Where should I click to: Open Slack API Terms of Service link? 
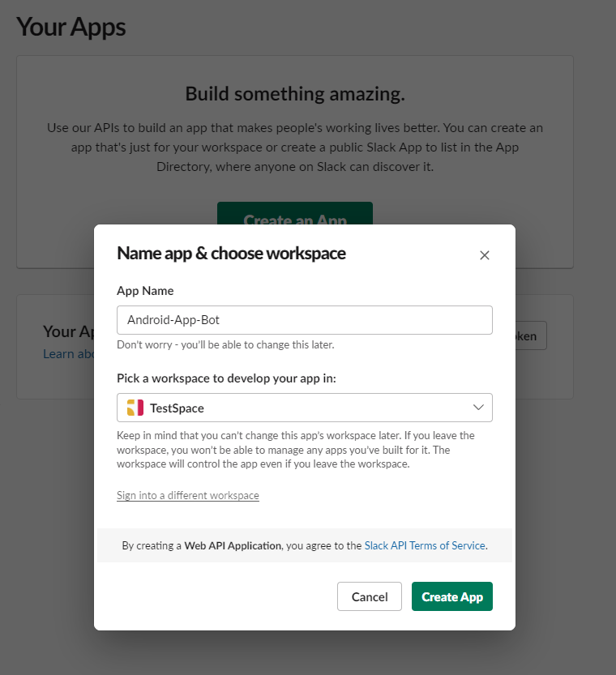click(425, 545)
